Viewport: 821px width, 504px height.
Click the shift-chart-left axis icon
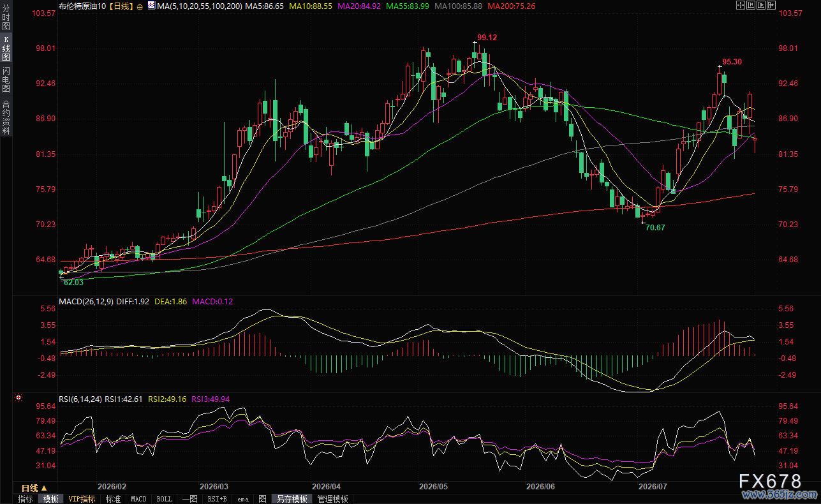[751, 5]
